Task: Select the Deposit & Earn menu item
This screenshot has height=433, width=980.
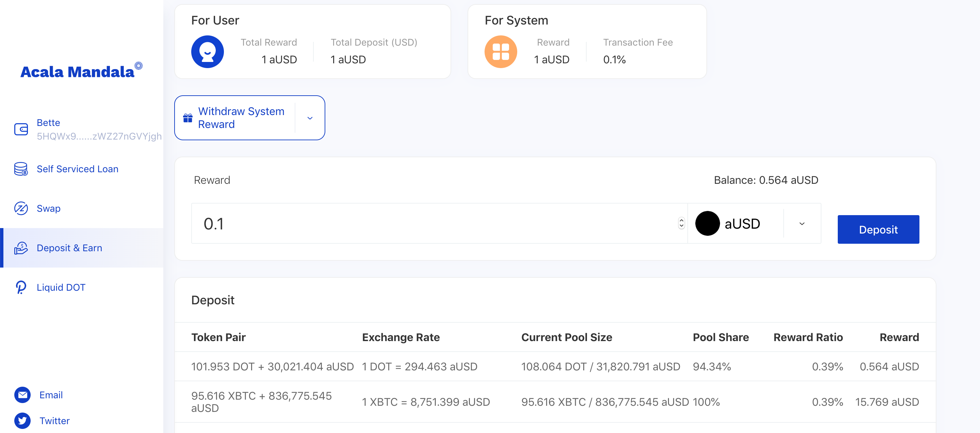Action: tap(82, 248)
